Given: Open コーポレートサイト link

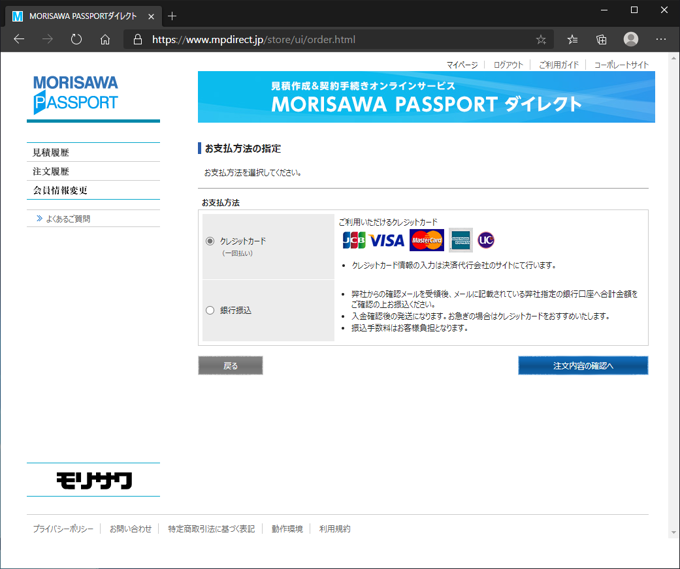Looking at the screenshot, I should click(621, 65).
